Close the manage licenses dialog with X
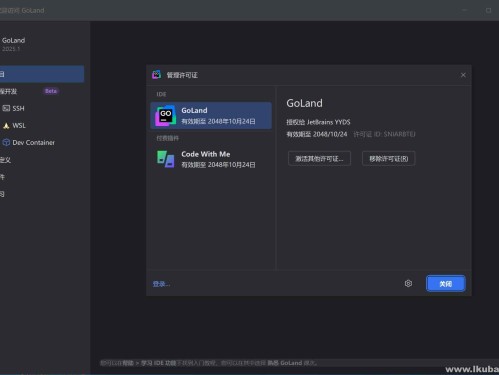Viewport: 499px width, 375px height. pyautogui.click(x=463, y=75)
